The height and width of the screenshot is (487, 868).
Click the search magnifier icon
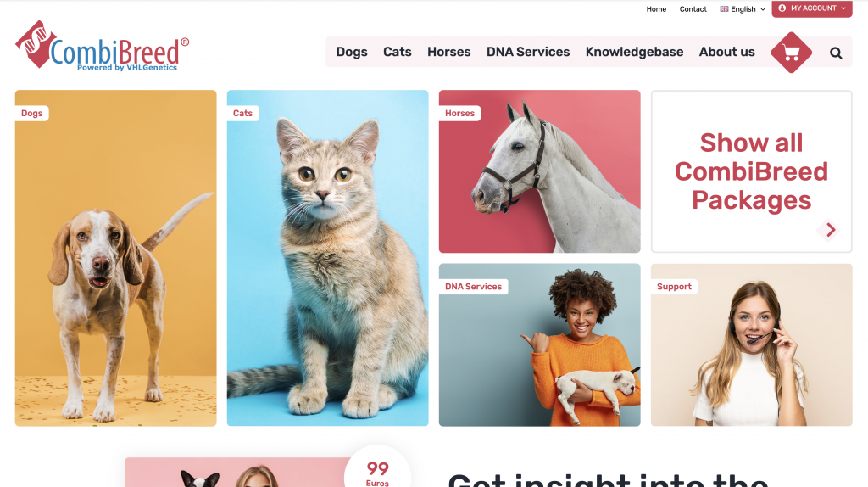pos(836,53)
